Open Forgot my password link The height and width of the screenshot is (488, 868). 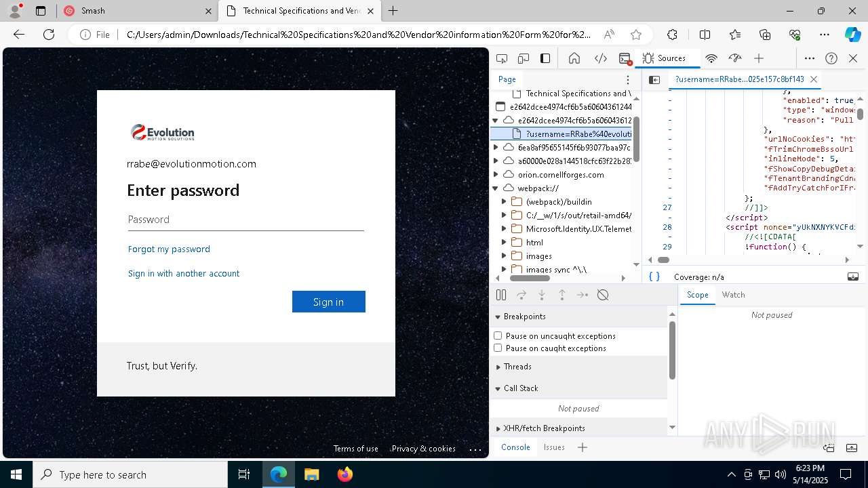[x=169, y=249]
